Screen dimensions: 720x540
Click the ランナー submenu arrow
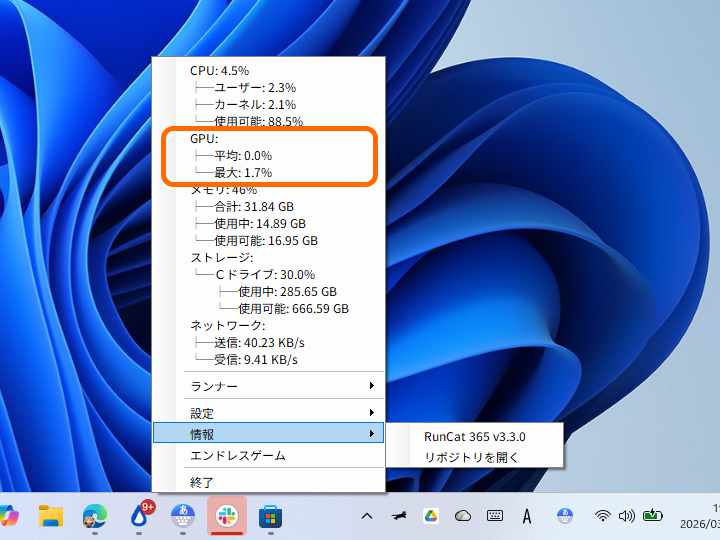coord(372,386)
